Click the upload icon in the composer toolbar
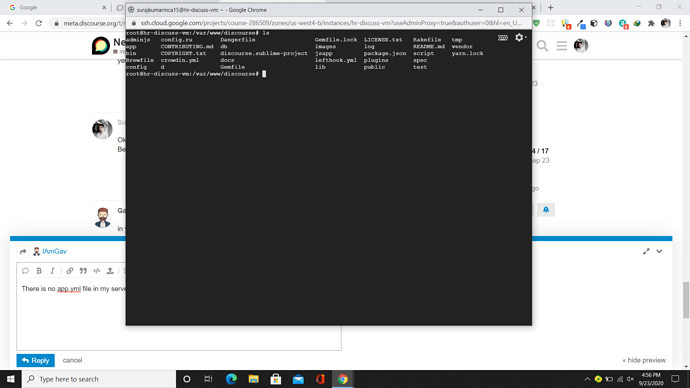The width and height of the screenshot is (690, 388). [x=110, y=271]
